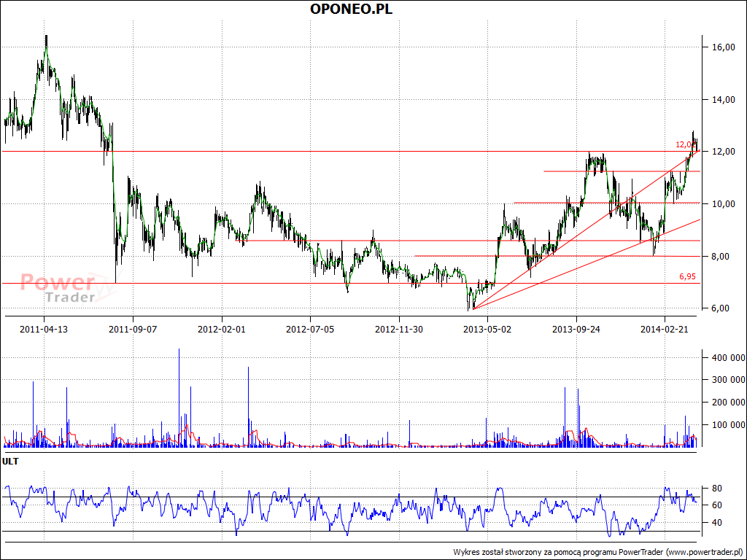Click the date label "2012-11-30"
The image size is (747, 560).
(399, 329)
